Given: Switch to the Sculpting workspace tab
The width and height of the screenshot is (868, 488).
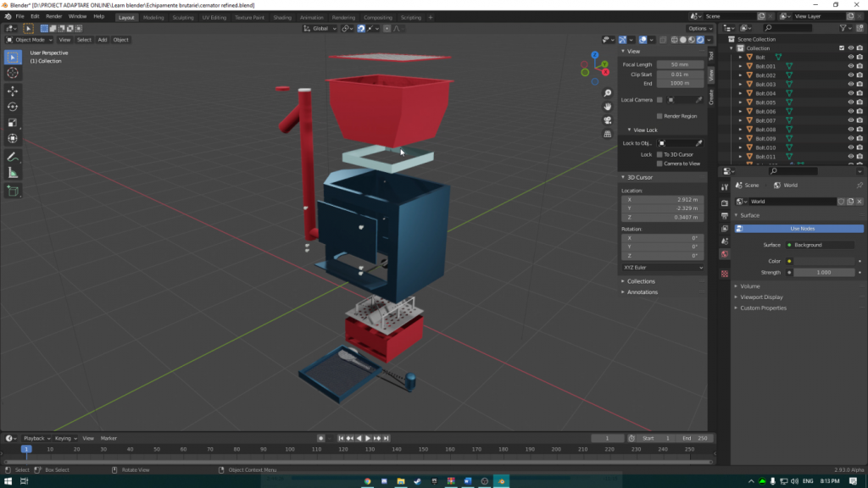Looking at the screenshot, I should point(182,17).
